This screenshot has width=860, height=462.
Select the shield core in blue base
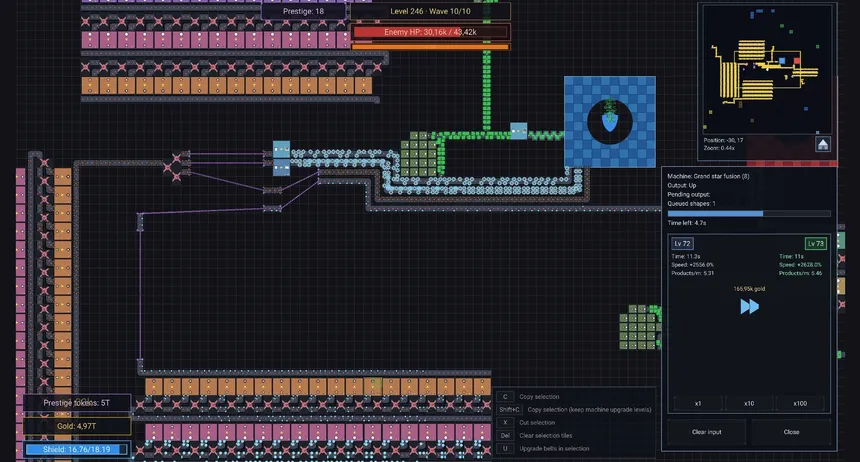coord(609,121)
